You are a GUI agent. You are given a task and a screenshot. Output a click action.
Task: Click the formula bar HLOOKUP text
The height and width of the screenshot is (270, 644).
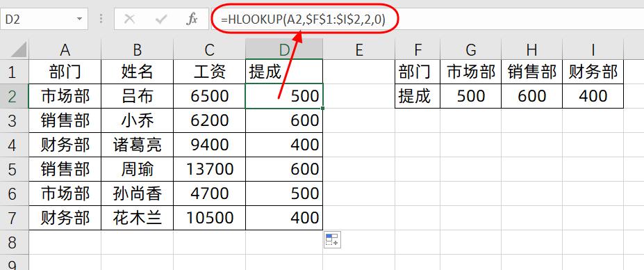303,19
